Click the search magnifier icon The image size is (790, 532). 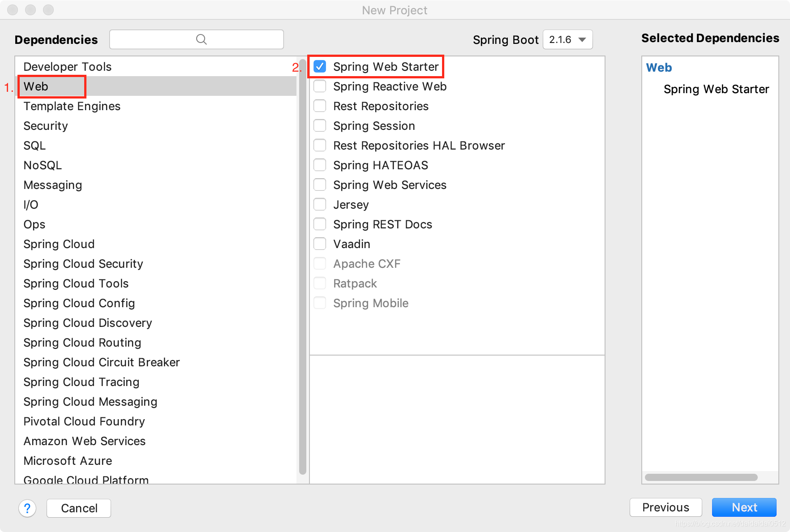pyautogui.click(x=202, y=39)
